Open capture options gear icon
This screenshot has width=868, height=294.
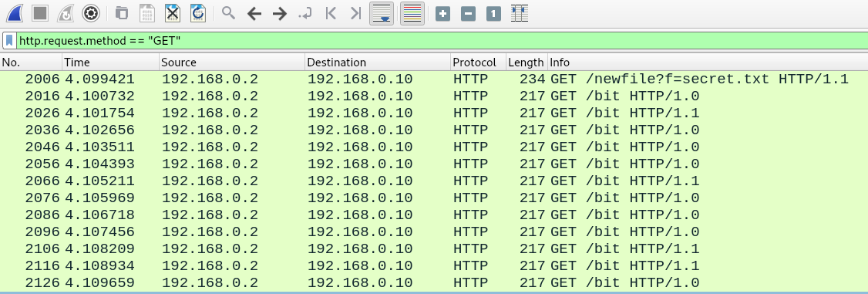(91, 13)
